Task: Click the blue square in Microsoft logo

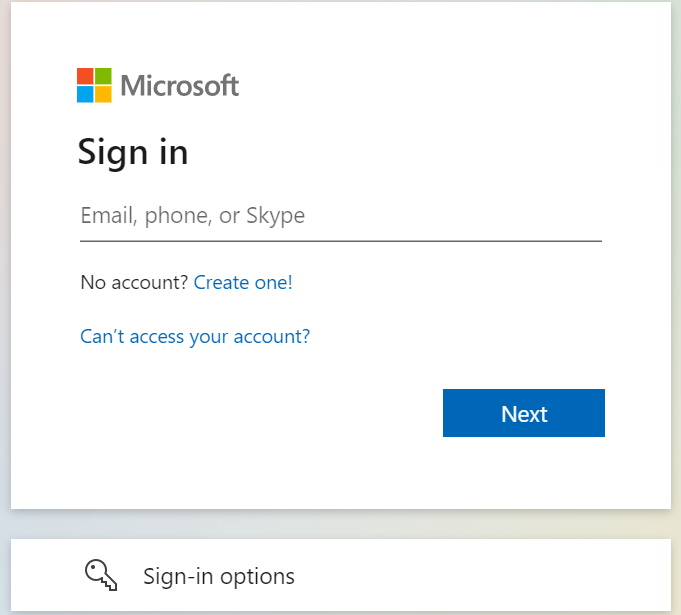Action: 85,94
